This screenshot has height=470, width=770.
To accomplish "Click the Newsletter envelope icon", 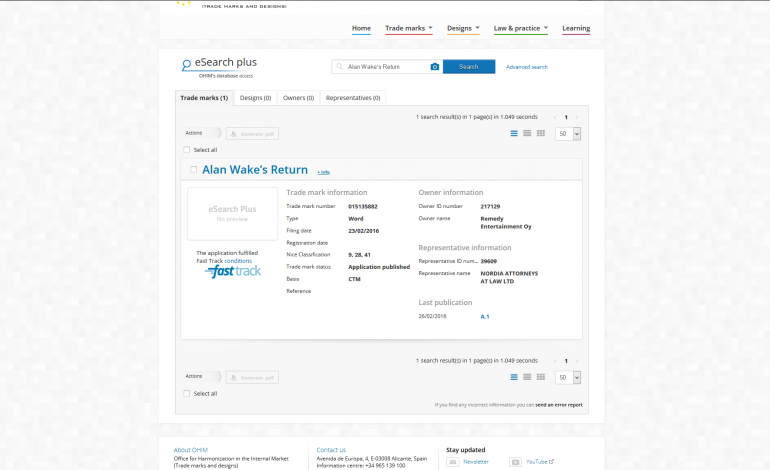I will [453, 462].
